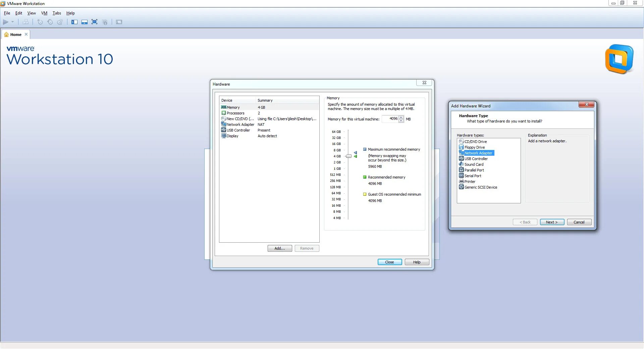Toggle the thumbnail bar view icon
This screenshot has width=644, height=349.
click(85, 22)
